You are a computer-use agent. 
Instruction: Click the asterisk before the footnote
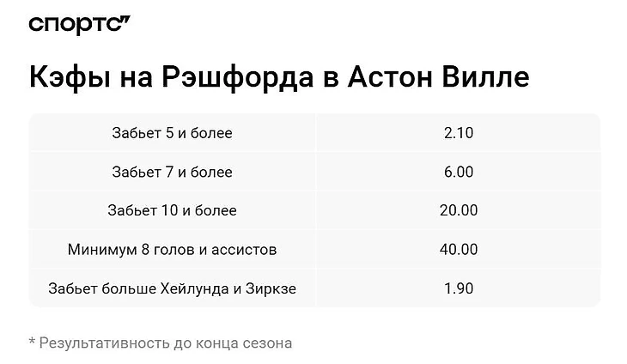32,342
